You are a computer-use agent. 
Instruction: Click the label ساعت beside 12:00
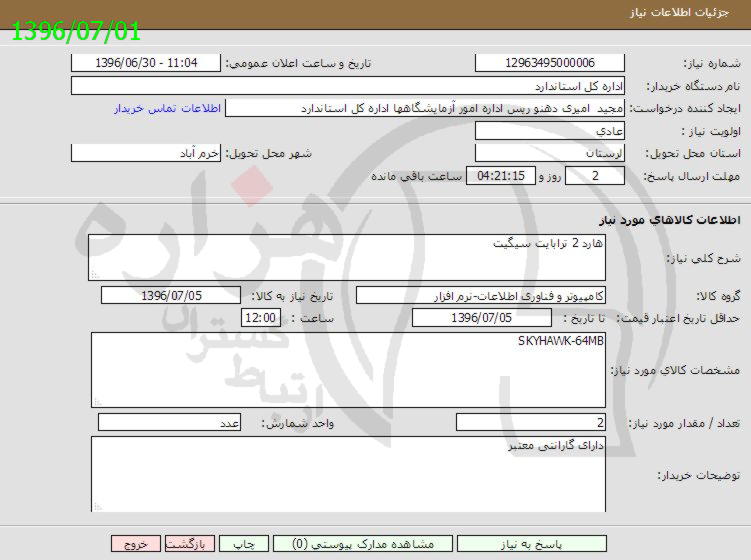click(x=313, y=318)
